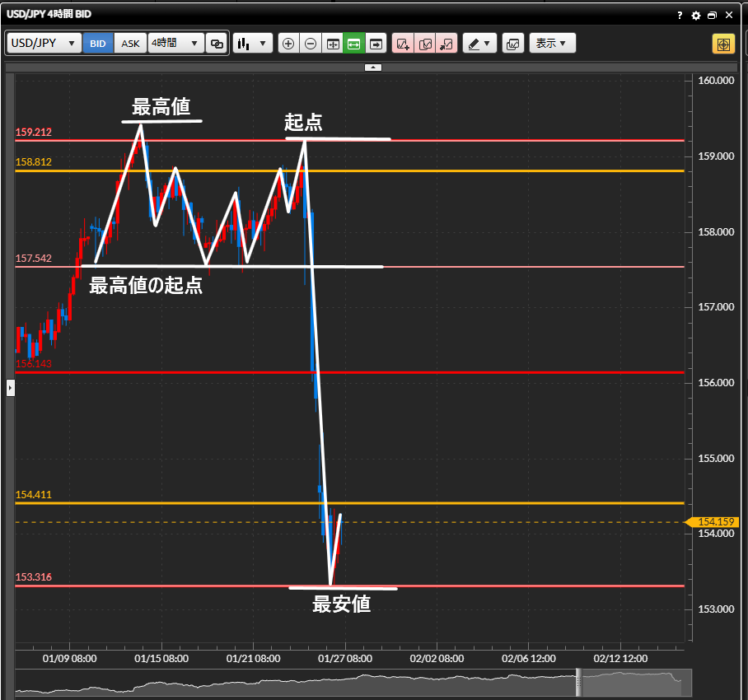Open the 表示 display menu
The width and height of the screenshot is (748, 700).
[552, 44]
